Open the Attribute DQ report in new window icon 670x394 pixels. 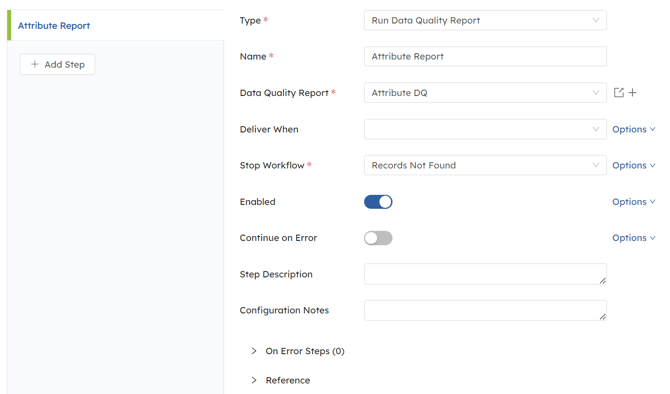tap(618, 92)
